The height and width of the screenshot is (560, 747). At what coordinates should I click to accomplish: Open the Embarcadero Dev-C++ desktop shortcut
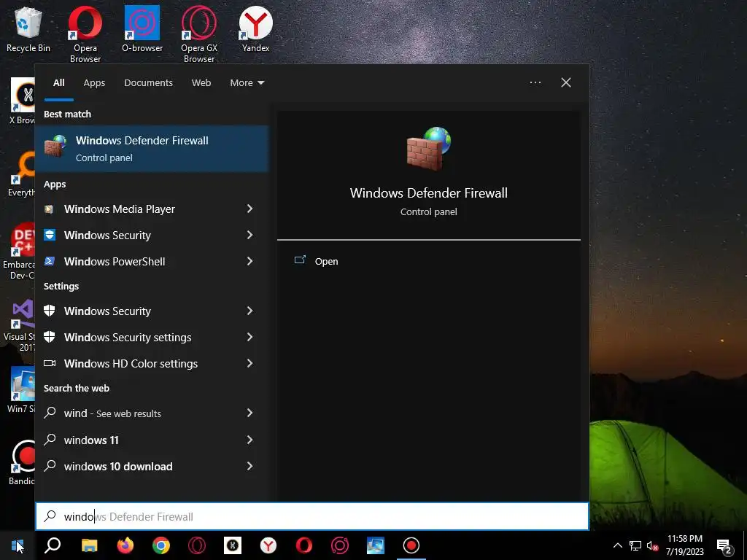[19, 252]
